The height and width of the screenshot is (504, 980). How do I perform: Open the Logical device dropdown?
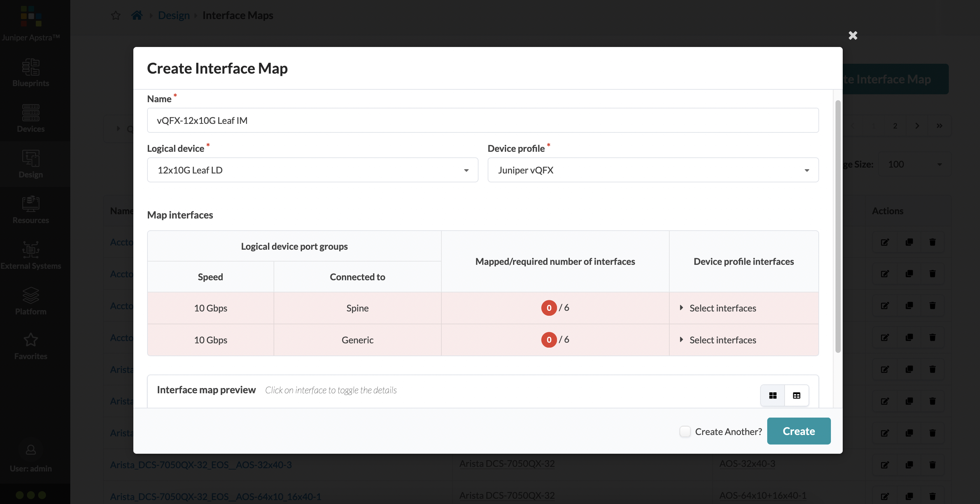coord(312,170)
